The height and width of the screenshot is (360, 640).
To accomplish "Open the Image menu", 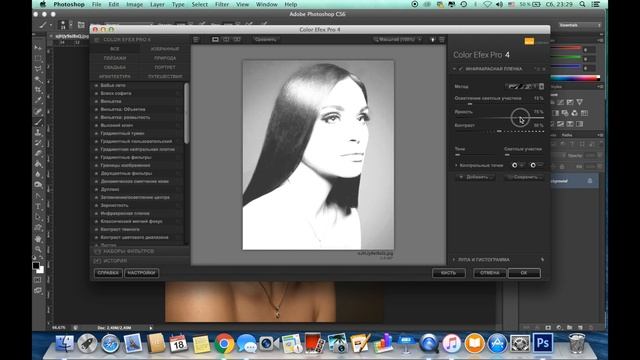I will pos(134,4).
